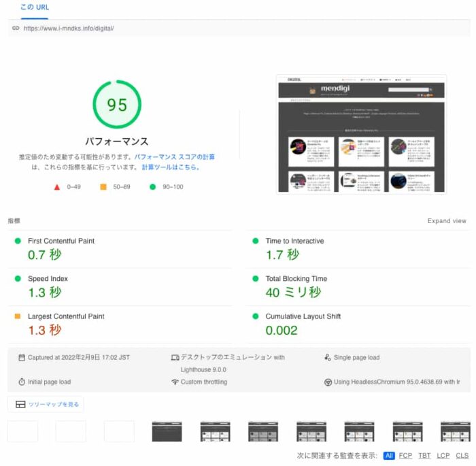The height and width of the screenshot is (466, 476).
Task: Click the orange square 50–89 legend icon
Action: pyautogui.click(x=103, y=187)
